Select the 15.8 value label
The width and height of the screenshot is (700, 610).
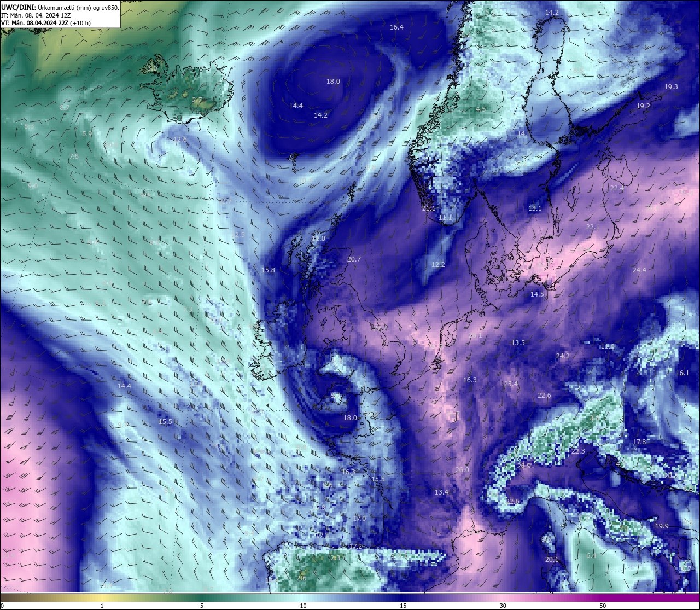coord(268,270)
